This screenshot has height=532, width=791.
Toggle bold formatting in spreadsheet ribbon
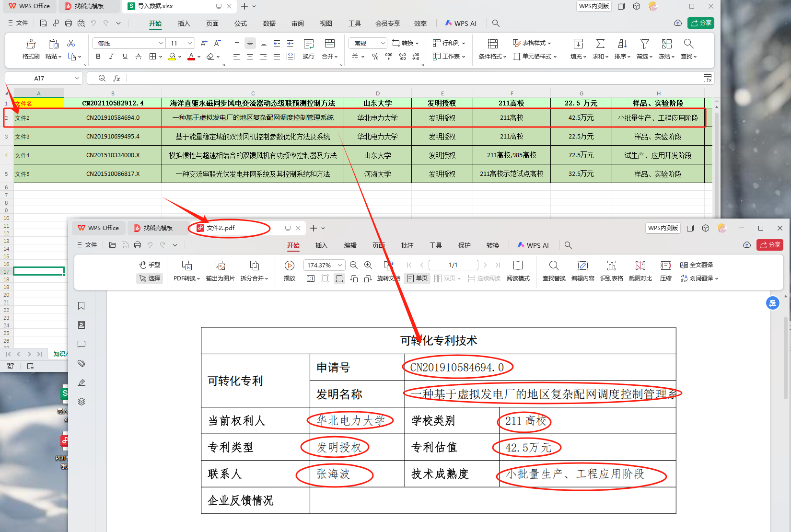(x=98, y=57)
